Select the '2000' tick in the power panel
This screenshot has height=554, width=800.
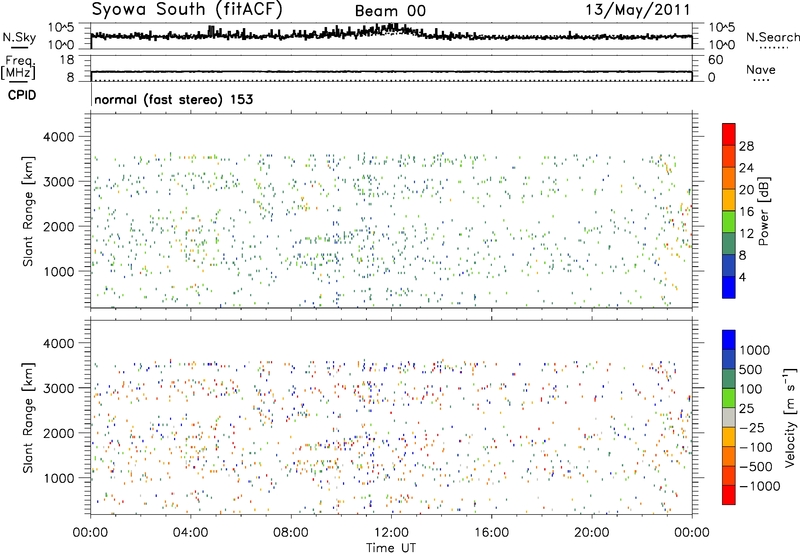(58, 226)
